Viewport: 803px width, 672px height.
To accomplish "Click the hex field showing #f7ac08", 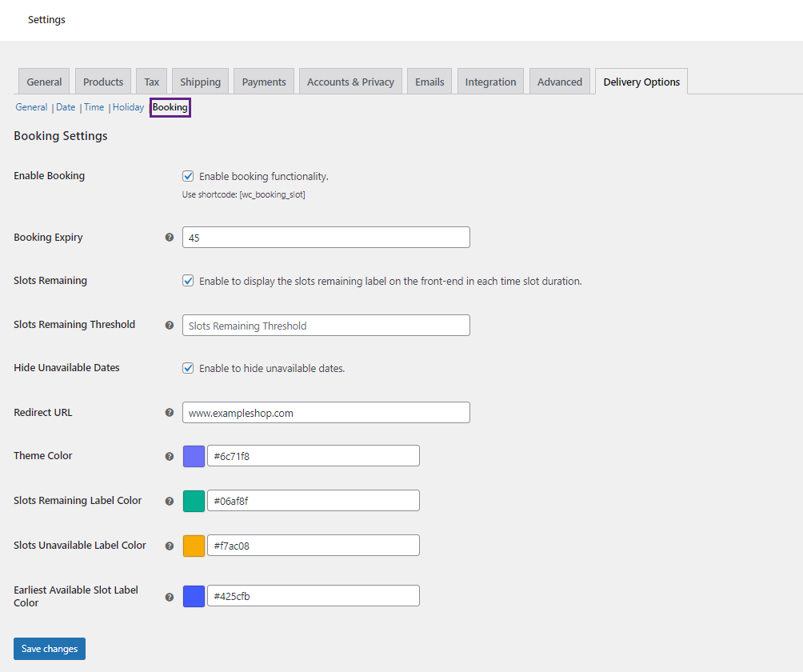I will 314,546.
